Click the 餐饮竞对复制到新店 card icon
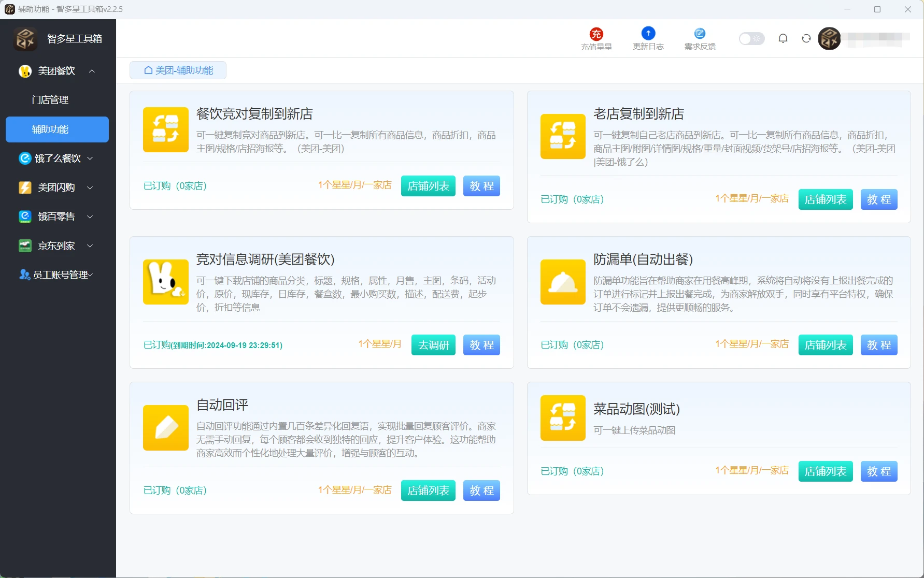This screenshot has height=578, width=924. pyautogui.click(x=166, y=129)
